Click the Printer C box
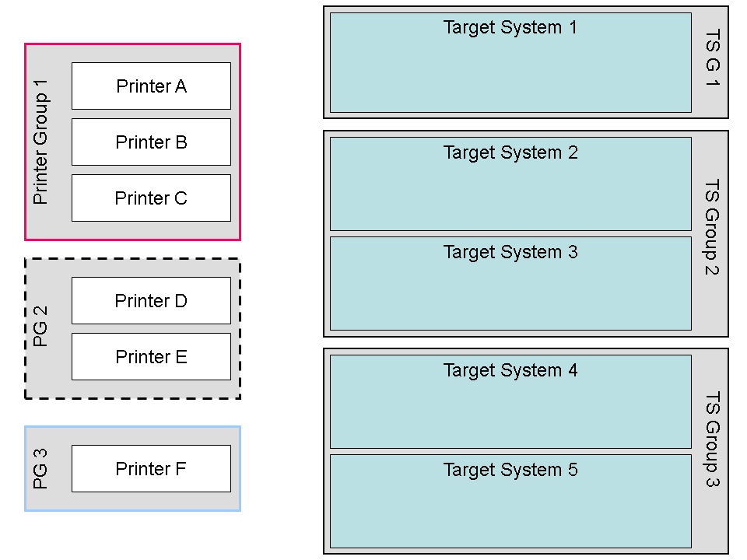747x560 pixels. (x=151, y=198)
